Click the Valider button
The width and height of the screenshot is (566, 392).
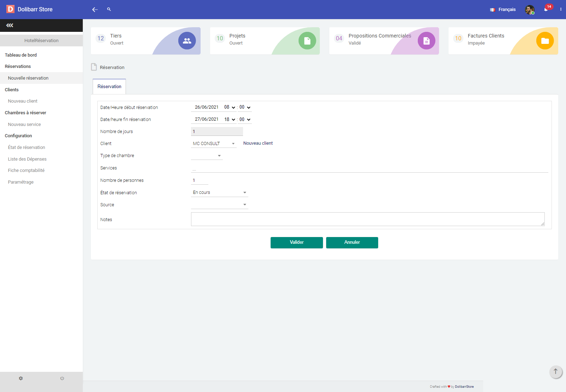(297, 243)
